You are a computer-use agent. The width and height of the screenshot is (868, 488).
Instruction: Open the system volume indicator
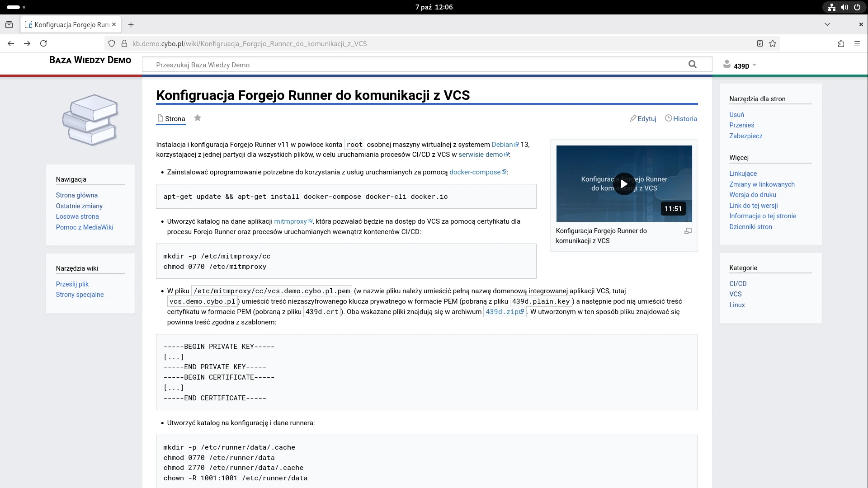pos(844,7)
